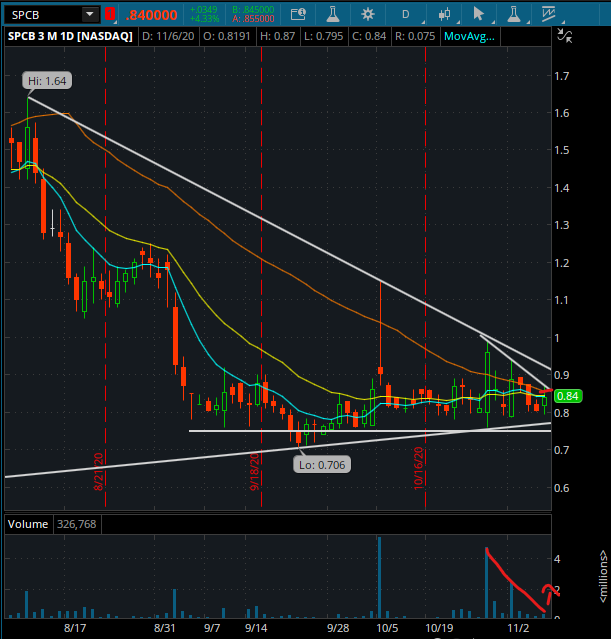
Task: Click the MovAvg... study label
Action: [x=469, y=36]
